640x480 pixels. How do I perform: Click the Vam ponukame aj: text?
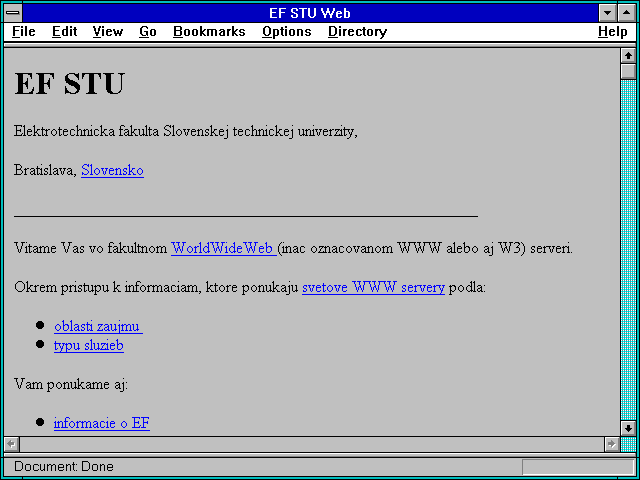coord(71,384)
